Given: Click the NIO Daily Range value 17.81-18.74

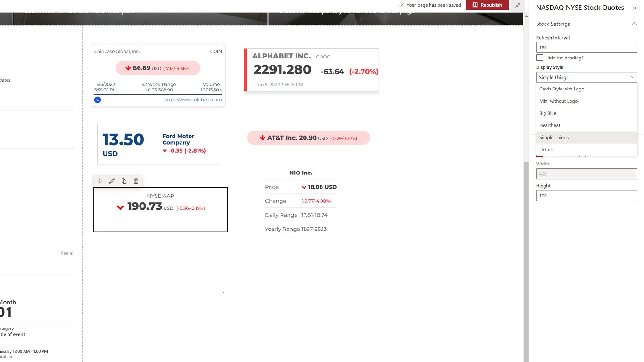Looking at the screenshot, I should [314, 215].
